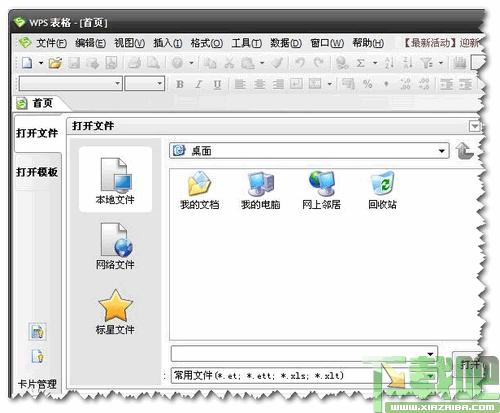Screen dimensions: 500x413
Task: Toggle Align Left
Action: point(240,84)
